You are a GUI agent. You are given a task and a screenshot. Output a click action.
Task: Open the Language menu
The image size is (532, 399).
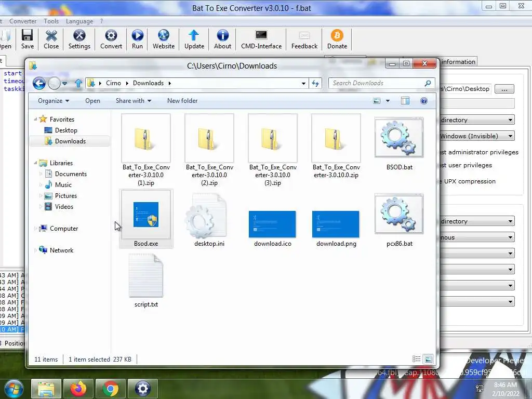click(79, 21)
